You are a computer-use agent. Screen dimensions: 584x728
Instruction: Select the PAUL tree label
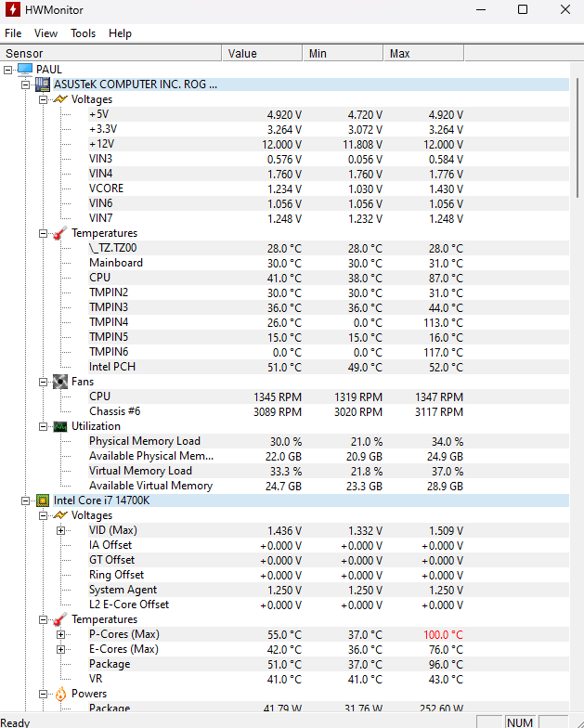[48, 70]
